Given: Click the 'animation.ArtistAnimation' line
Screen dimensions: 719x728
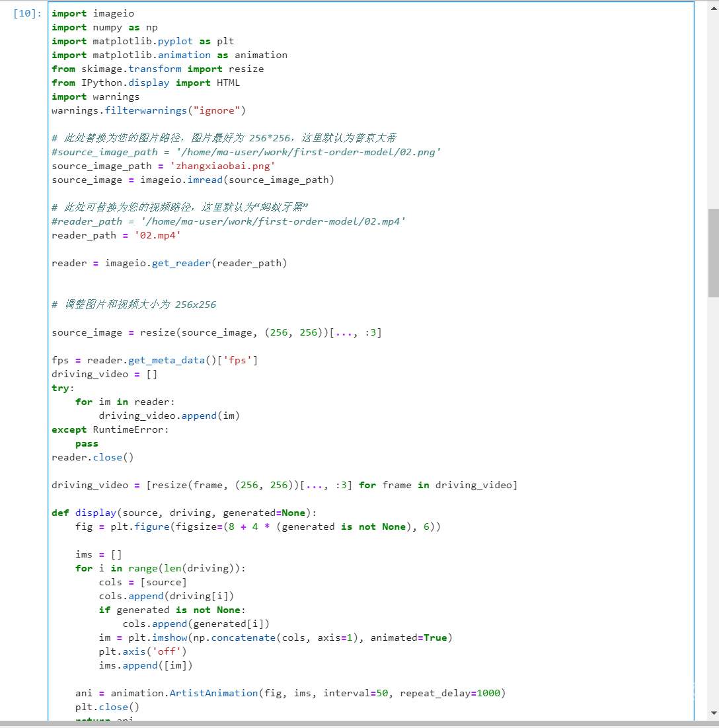Looking at the screenshot, I should point(290,693).
